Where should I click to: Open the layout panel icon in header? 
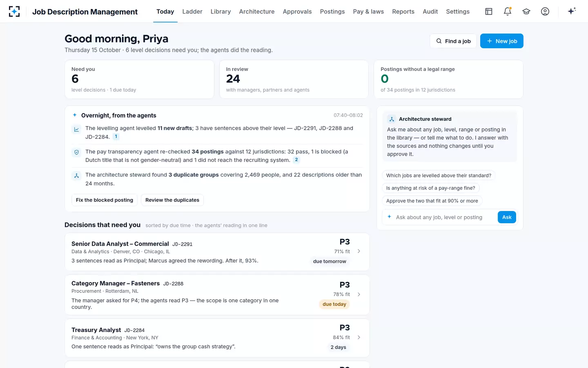coord(489,11)
